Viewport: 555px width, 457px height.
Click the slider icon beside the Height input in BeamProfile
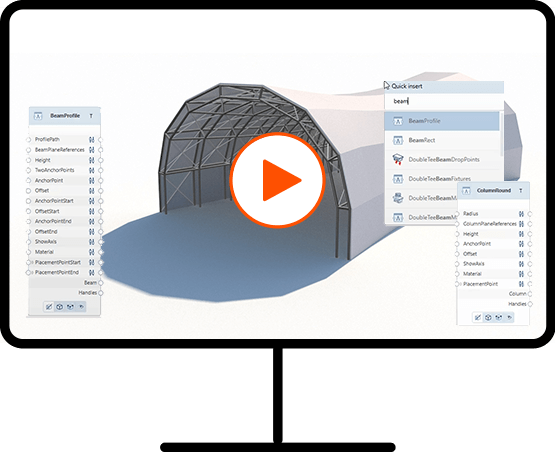tap(92, 160)
